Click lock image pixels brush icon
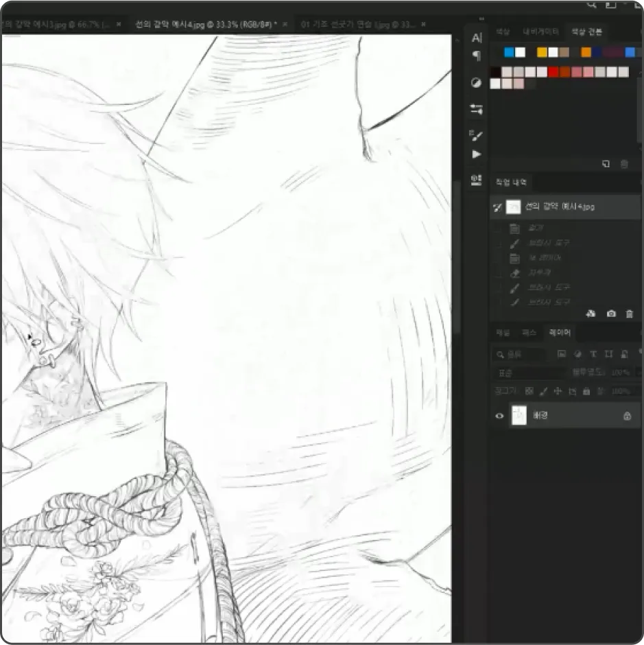The image size is (644, 645). point(543,391)
